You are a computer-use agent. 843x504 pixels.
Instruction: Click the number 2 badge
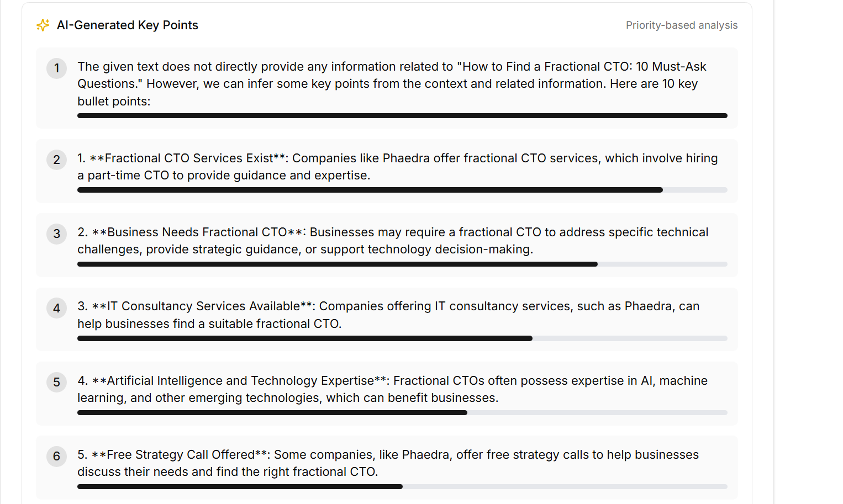pyautogui.click(x=56, y=160)
